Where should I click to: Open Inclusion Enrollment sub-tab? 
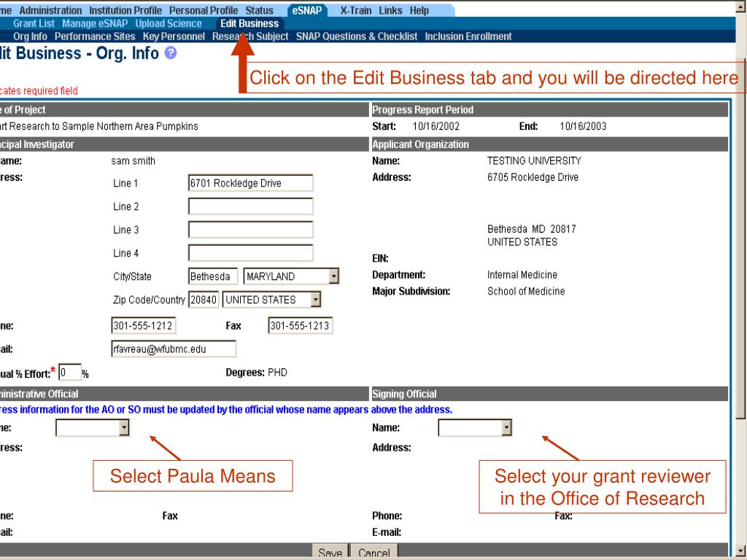pos(468,36)
